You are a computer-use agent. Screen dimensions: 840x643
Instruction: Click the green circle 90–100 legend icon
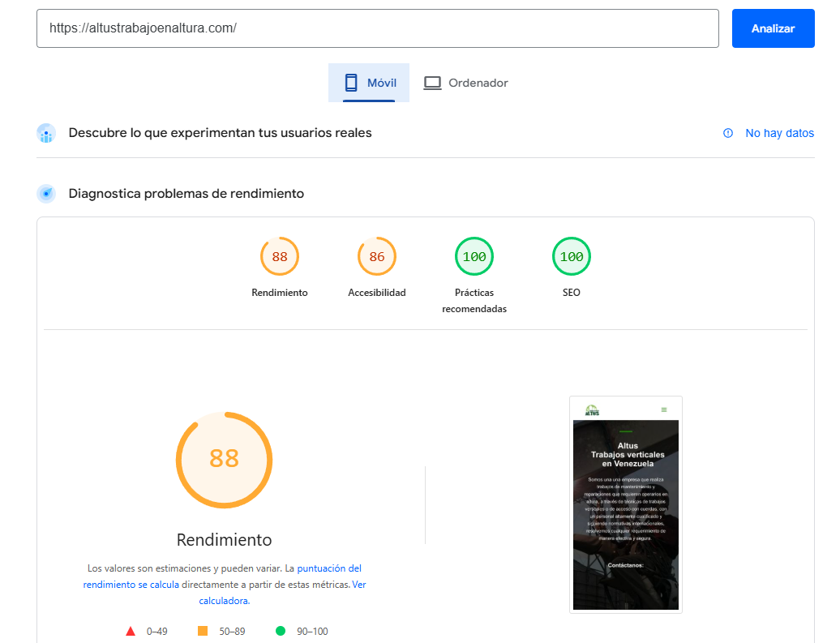[281, 631]
